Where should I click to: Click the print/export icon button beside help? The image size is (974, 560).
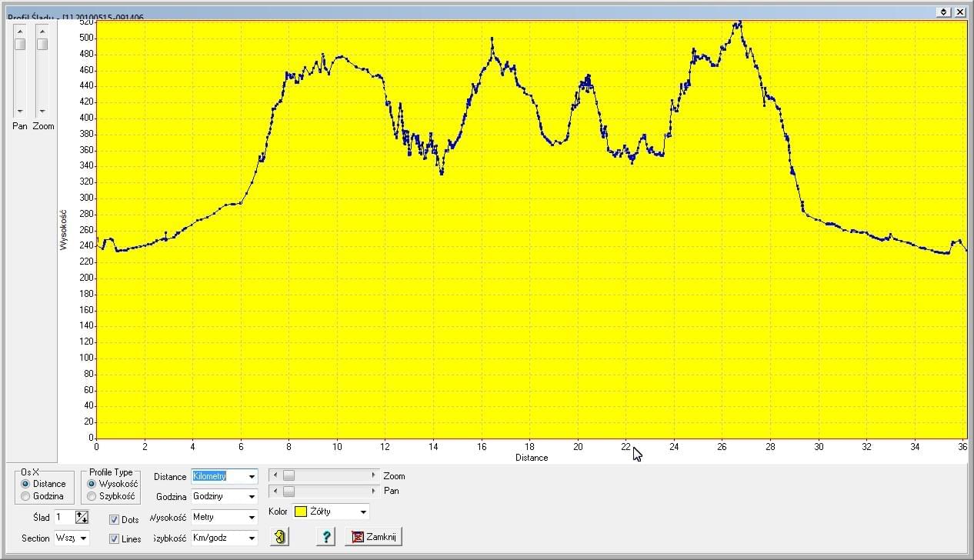point(279,537)
